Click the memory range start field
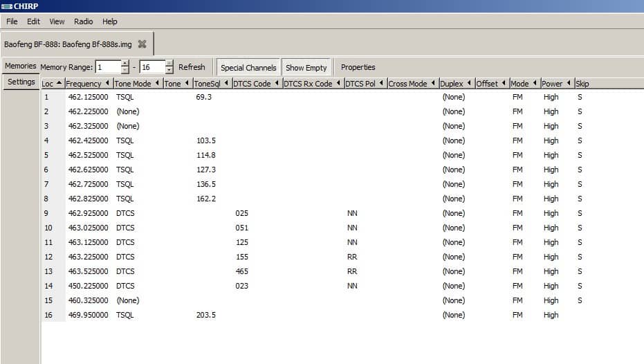Image resolution: width=644 pixels, height=364 pixels. (x=108, y=67)
